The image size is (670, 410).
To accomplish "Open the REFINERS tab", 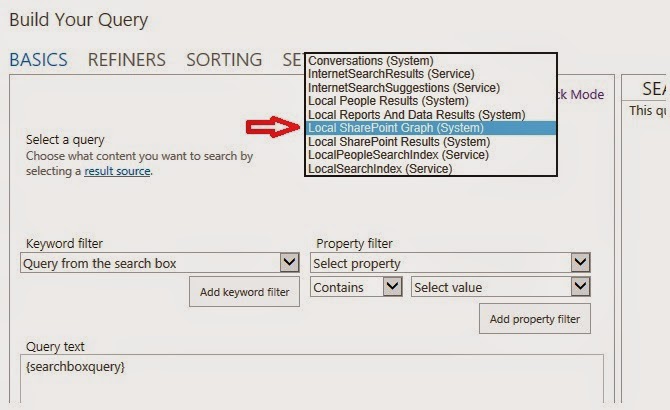I will pyautogui.click(x=126, y=59).
